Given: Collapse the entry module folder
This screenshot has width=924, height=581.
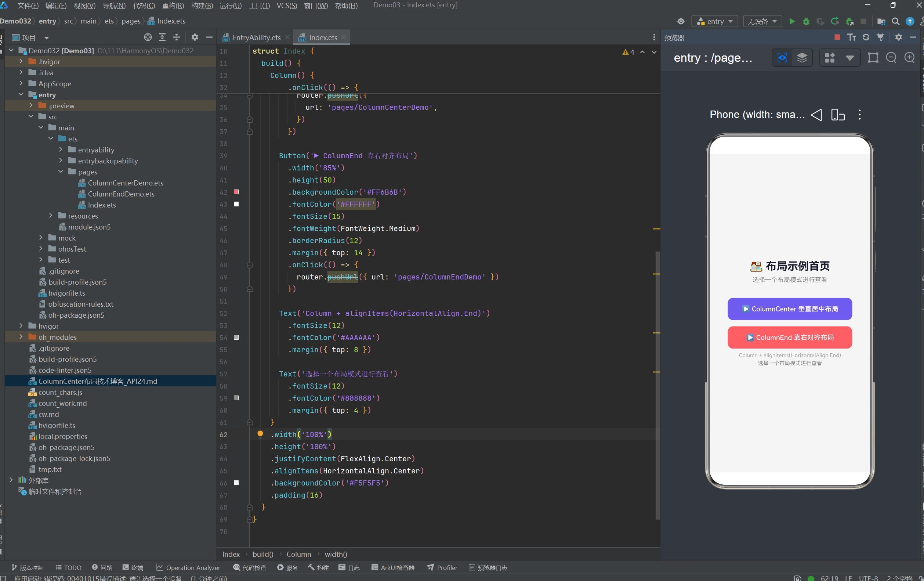Looking at the screenshot, I should click(21, 94).
